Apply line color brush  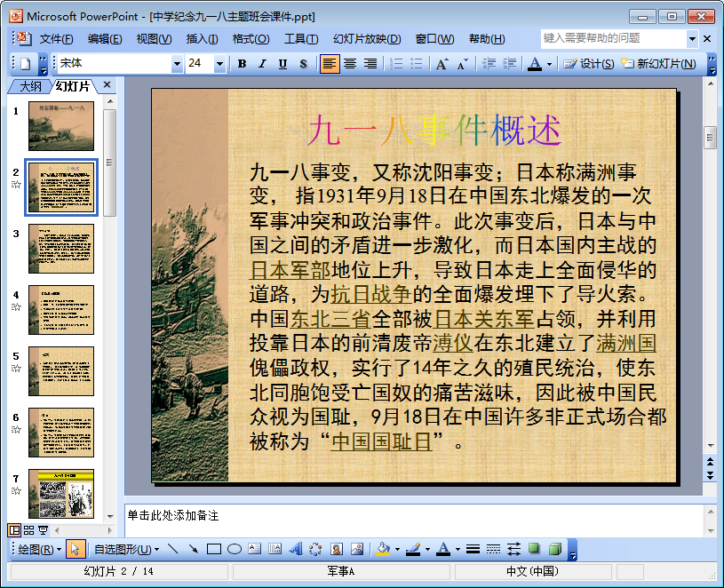click(413, 549)
